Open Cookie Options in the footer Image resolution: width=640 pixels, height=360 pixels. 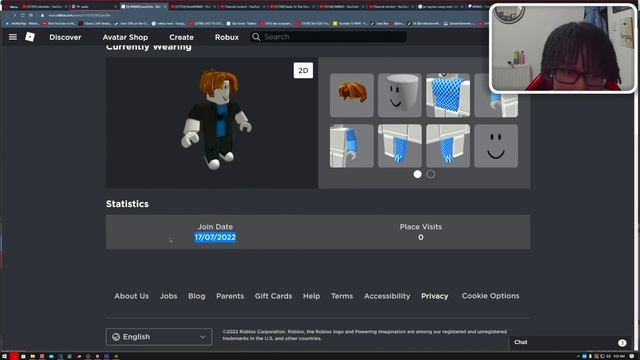tap(491, 296)
